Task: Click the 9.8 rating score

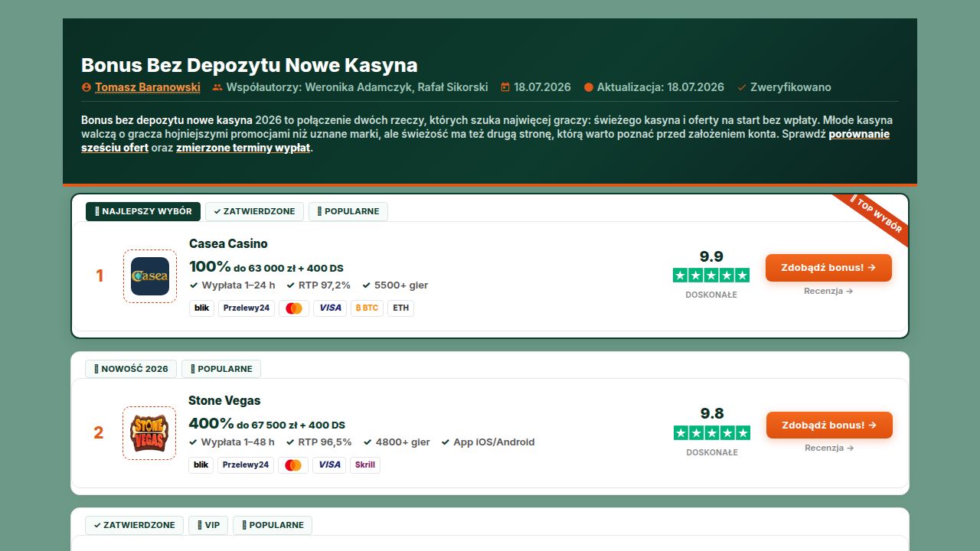Action: pyautogui.click(x=712, y=413)
